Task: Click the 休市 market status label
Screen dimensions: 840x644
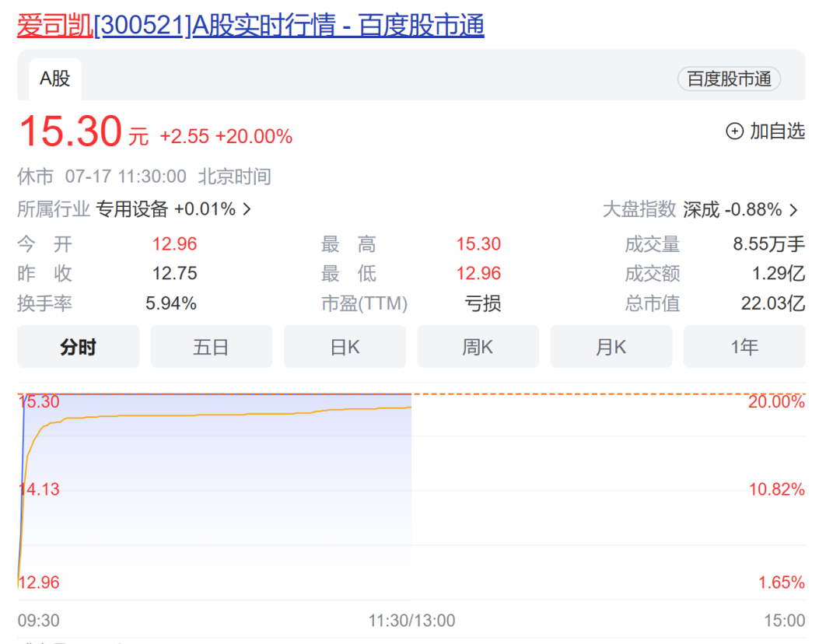Action: tap(35, 177)
